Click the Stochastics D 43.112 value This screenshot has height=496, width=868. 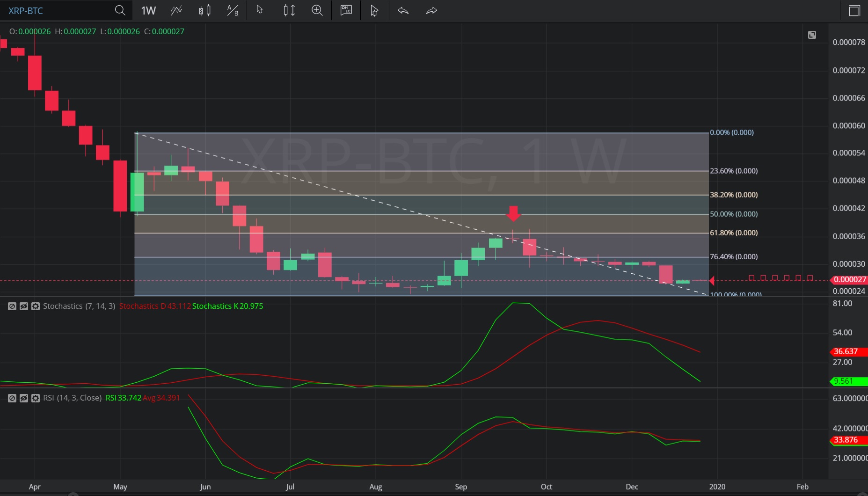point(155,306)
